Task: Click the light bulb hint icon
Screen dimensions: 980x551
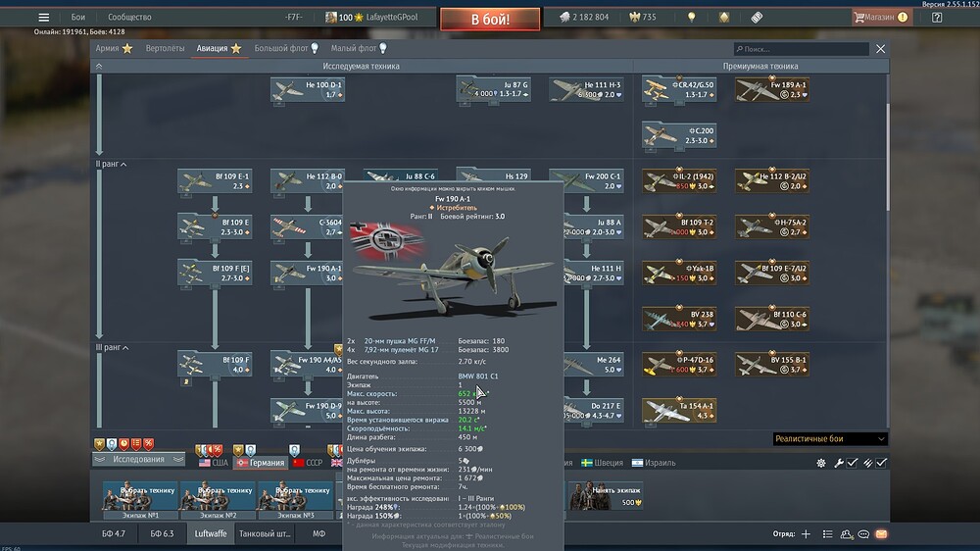Action: [691, 18]
